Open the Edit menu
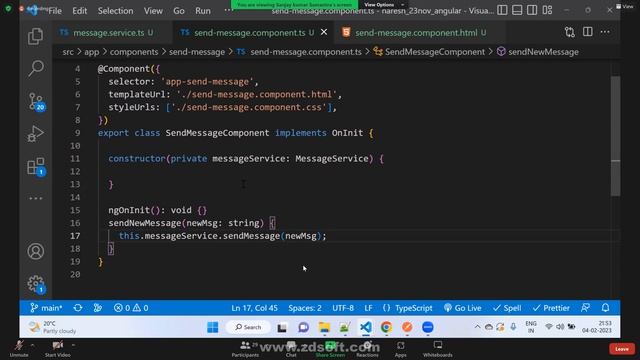640x360 pixels. point(80,11)
